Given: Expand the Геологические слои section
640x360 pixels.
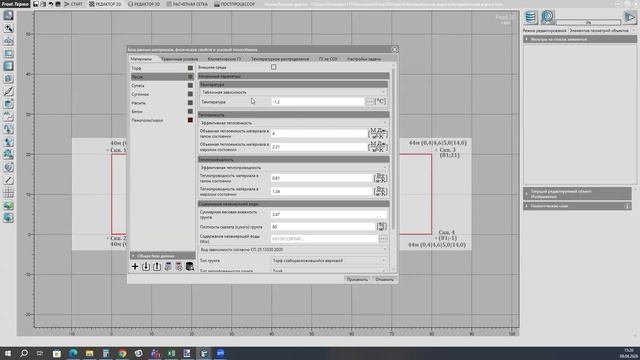Looking at the screenshot, I should pos(577,206).
